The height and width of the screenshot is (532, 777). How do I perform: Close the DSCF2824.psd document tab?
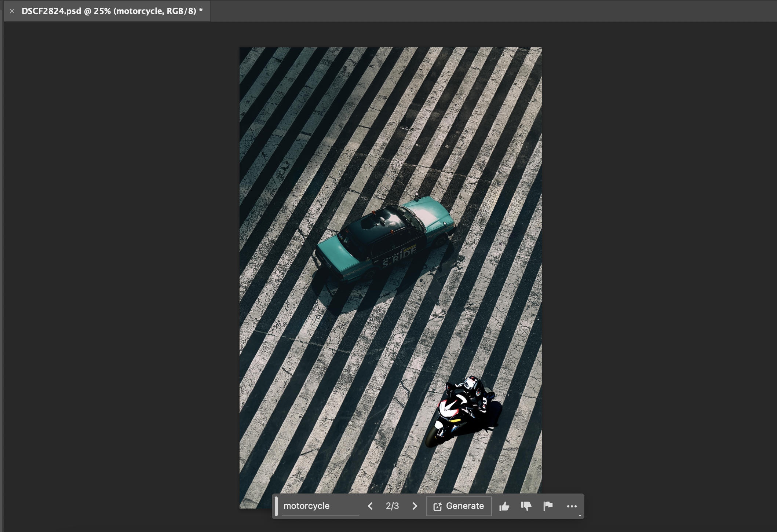point(12,11)
